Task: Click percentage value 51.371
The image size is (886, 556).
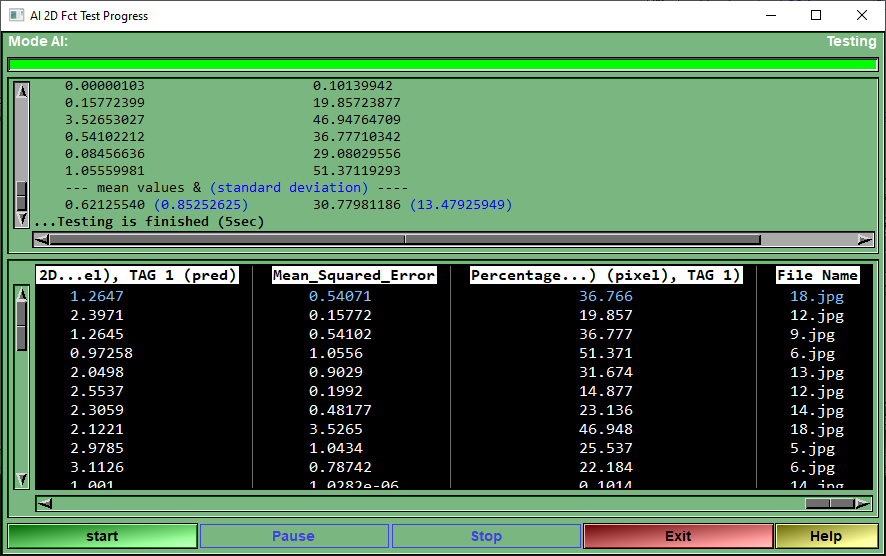Action: (x=606, y=353)
